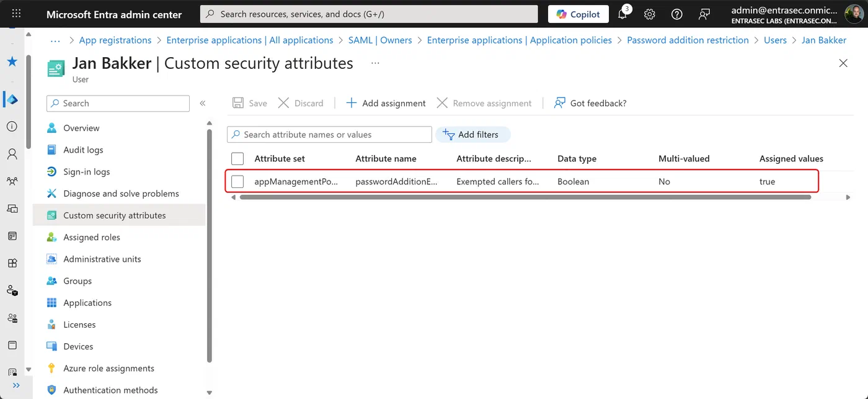Open the app launcher waffle icon
Screen dimensions: 868x399
[17, 14]
